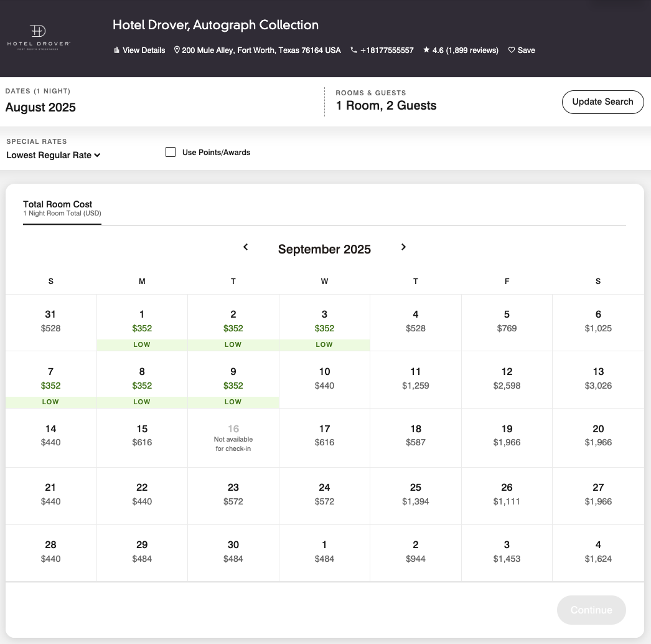
Task: Open the 200 Mule Alley address link
Action: click(261, 50)
